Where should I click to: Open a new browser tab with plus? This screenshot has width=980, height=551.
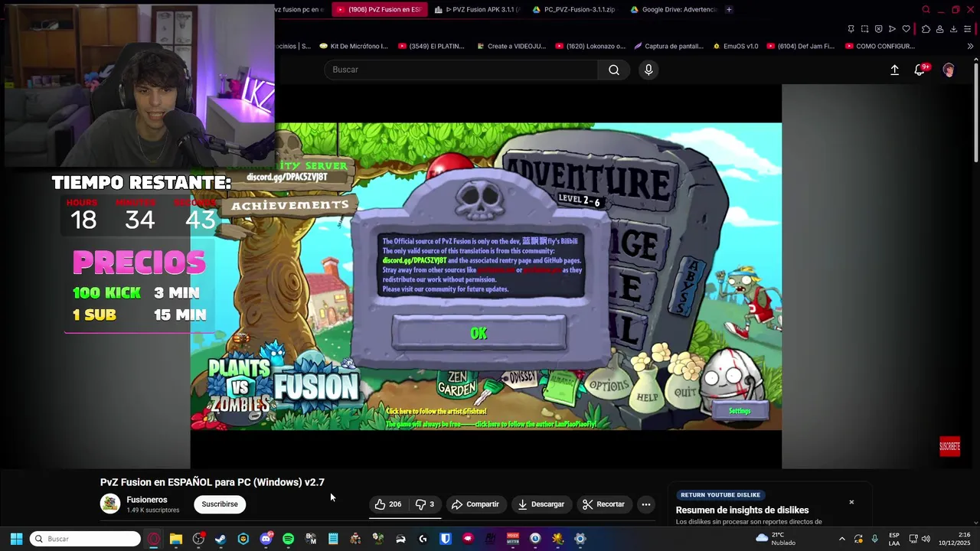tap(729, 9)
